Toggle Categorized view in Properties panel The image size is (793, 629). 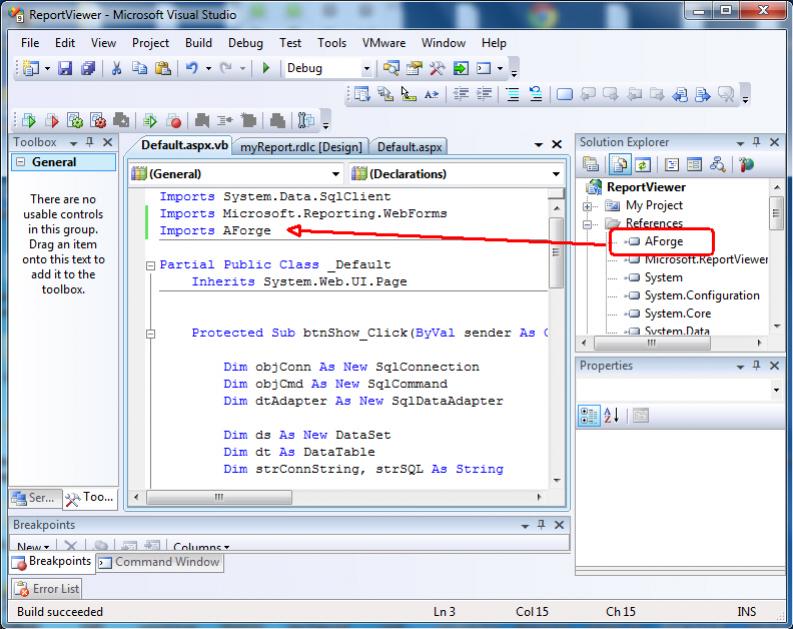590,415
